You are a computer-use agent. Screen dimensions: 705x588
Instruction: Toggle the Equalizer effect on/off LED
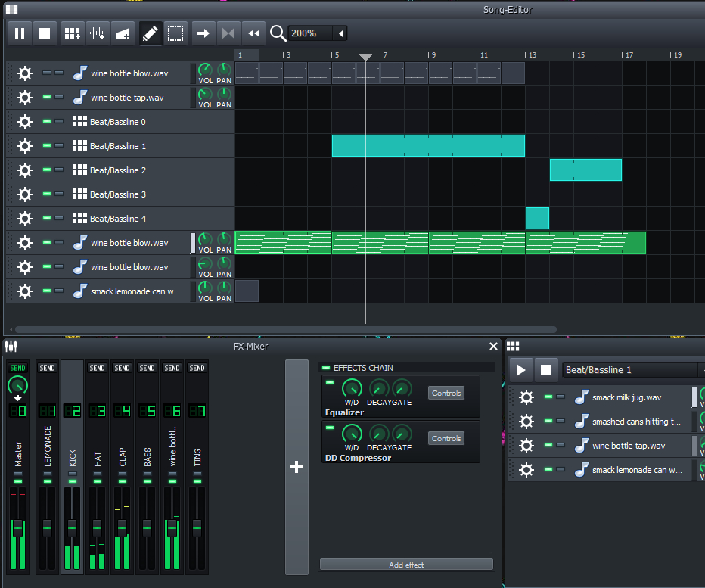[x=330, y=383]
